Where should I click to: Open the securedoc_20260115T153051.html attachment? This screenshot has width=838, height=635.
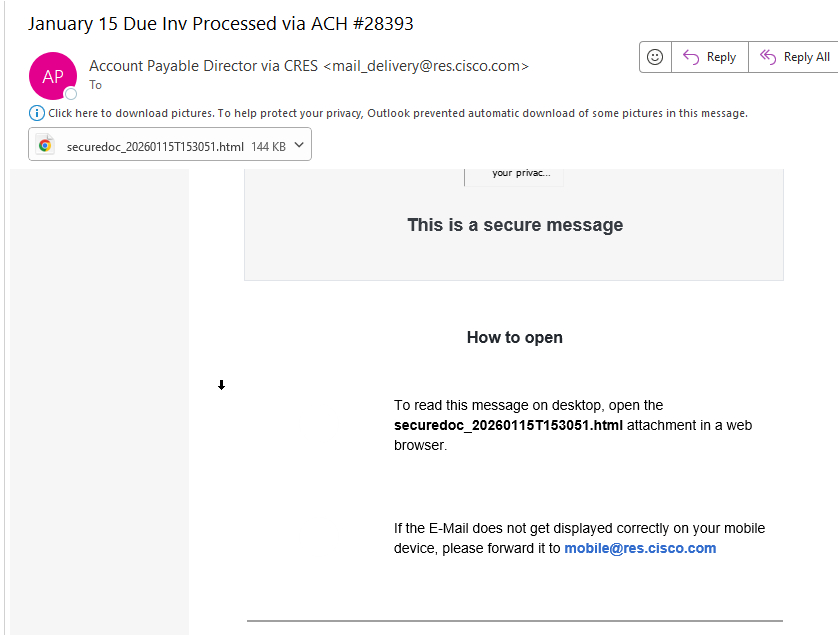(x=155, y=146)
